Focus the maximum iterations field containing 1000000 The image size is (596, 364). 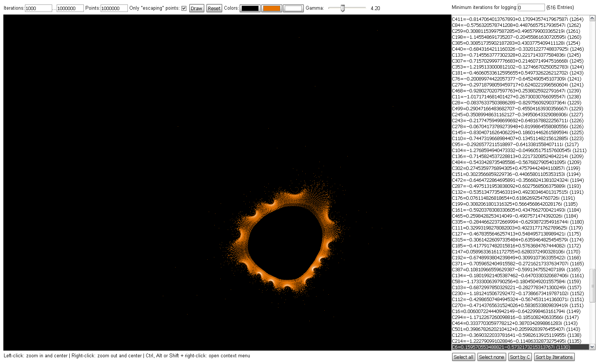pyautogui.click(x=70, y=8)
